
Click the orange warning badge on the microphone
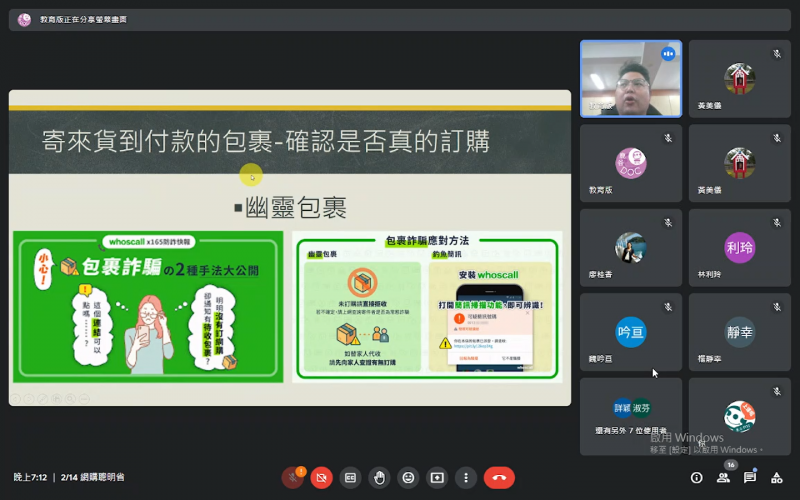301,471
